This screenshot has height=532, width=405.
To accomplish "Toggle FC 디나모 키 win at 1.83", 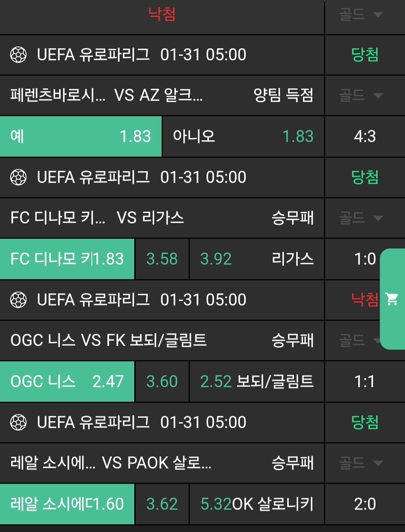I will click(x=67, y=259).
